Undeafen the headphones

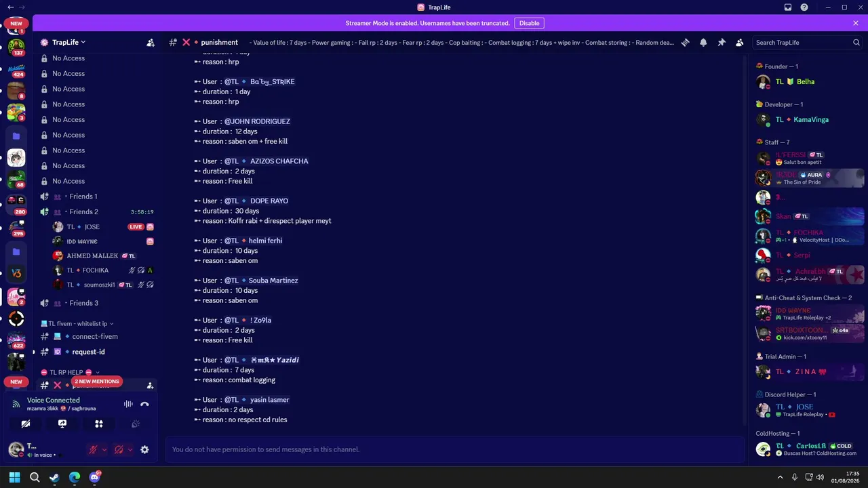[119, 449]
